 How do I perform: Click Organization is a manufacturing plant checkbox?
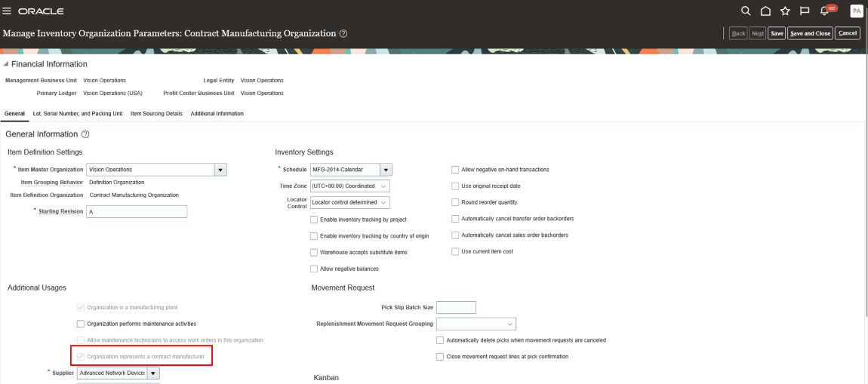click(81, 307)
